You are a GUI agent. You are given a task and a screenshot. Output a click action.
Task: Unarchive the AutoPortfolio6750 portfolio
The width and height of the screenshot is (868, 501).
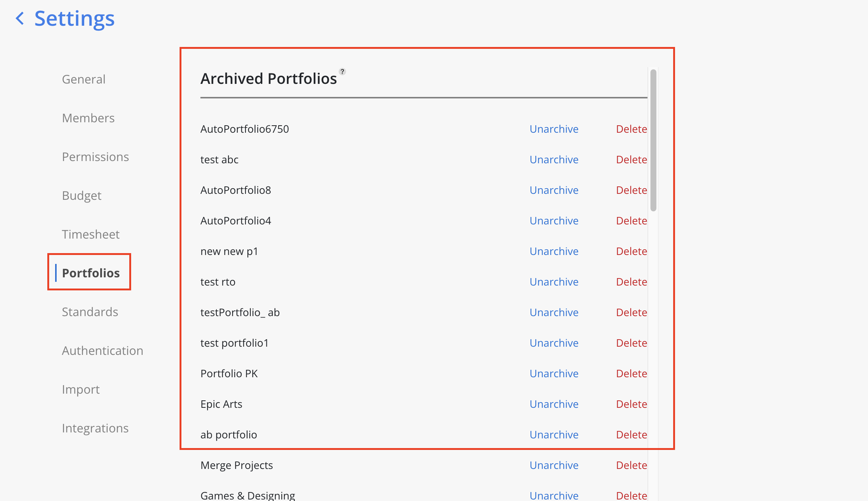(554, 129)
